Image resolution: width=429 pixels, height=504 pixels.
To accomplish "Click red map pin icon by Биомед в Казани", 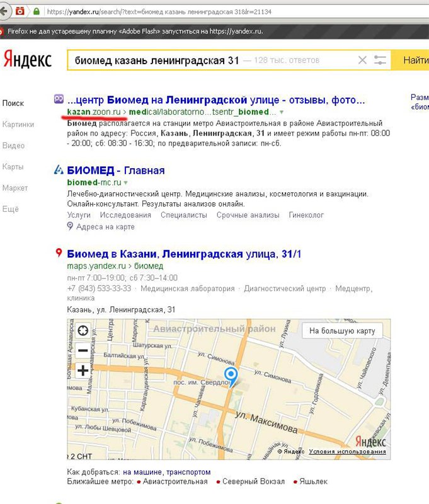I will [59, 253].
